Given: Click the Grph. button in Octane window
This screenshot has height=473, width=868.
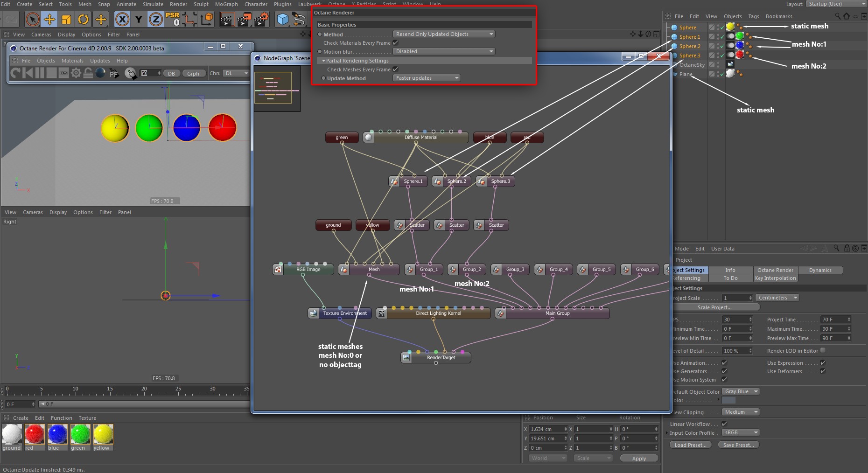Looking at the screenshot, I should (194, 73).
